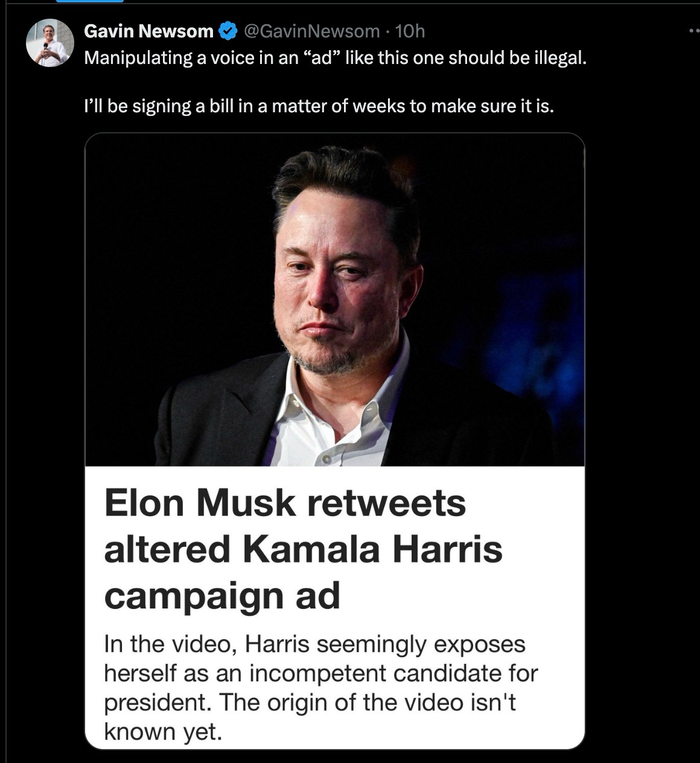Screen dimensions: 700x763
Task: Open Gavin Newsom's profile avatar
Action: click(x=50, y=43)
